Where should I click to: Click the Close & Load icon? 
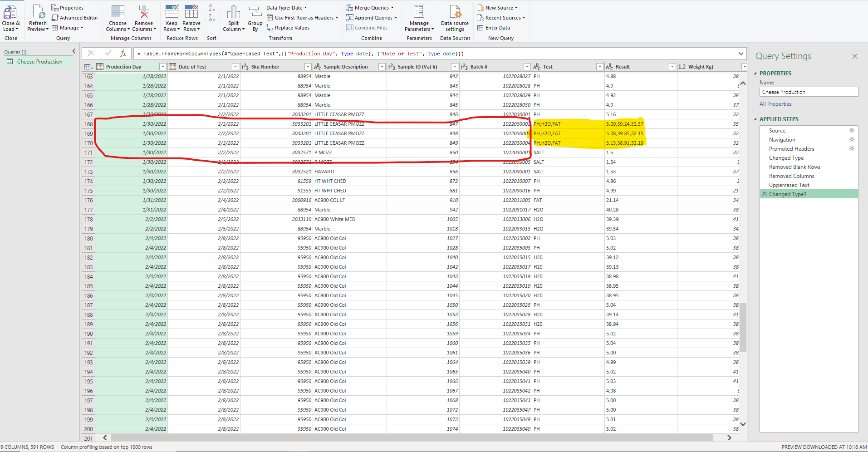point(10,12)
